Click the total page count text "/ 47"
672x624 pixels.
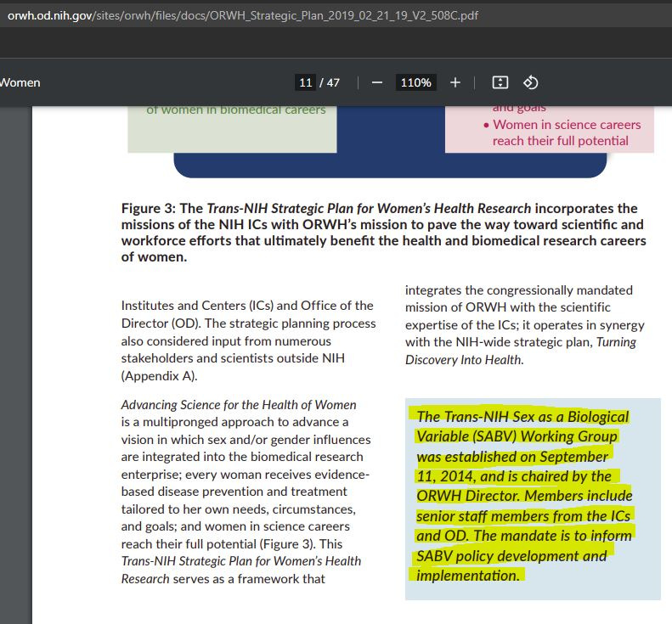[330, 82]
